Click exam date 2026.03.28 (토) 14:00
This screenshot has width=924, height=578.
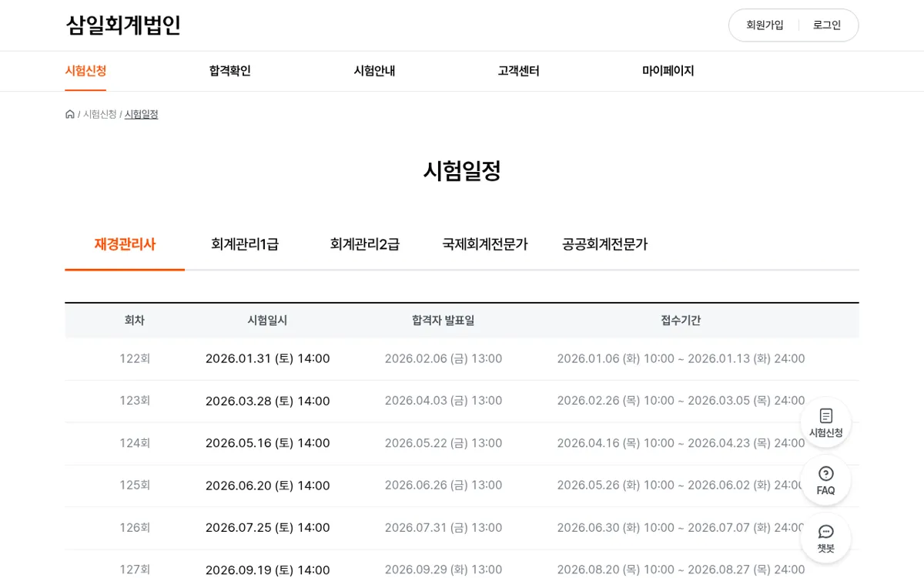[267, 401]
